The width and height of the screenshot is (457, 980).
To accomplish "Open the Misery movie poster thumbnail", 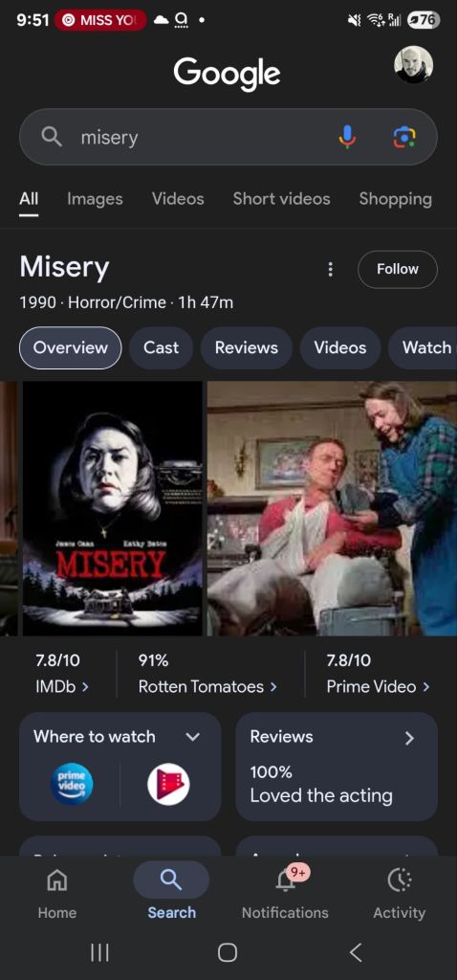I will pyautogui.click(x=113, y=508).
